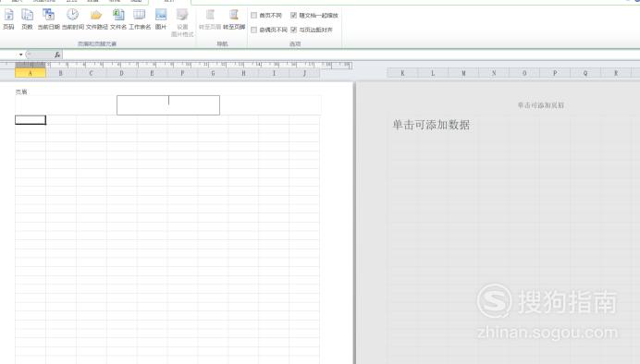Select column I header
This screenshot has width=640, height=364.
pyautogui.click(x=274, y=73)
